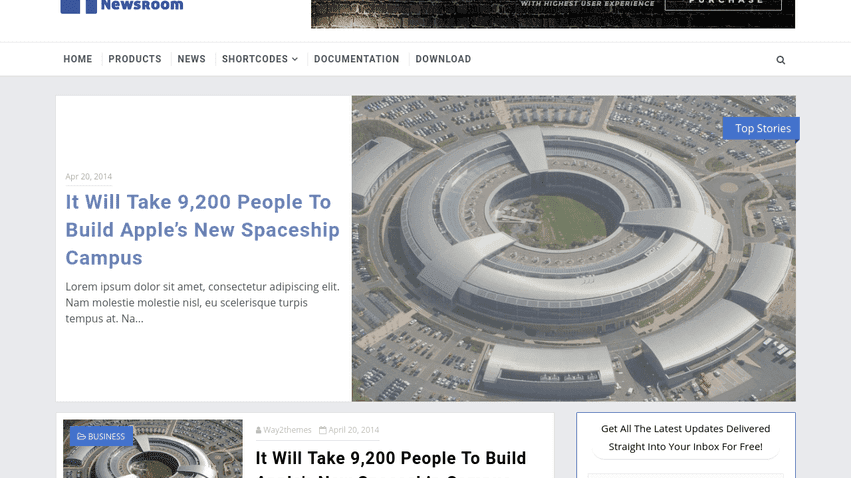Click the calendar icon by April 20, 2014

[x=322, y=430]
